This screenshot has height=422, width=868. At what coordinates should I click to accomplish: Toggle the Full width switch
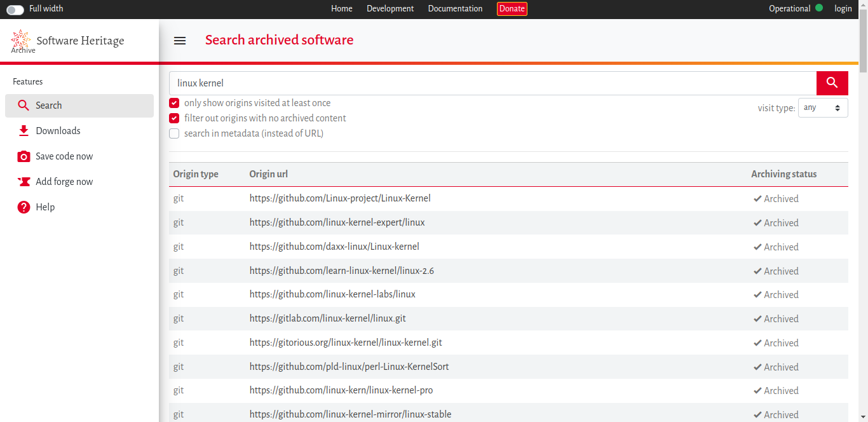[x=15, y=10]
